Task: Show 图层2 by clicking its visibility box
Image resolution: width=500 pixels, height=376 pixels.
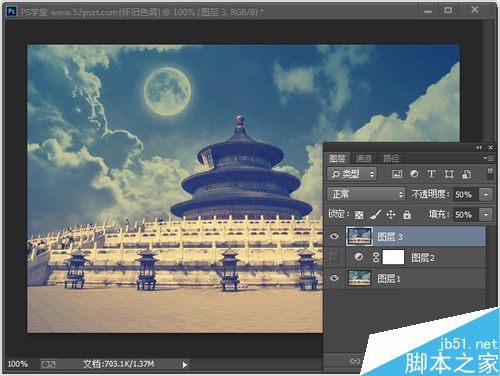Action: click(x=334, y=257)
